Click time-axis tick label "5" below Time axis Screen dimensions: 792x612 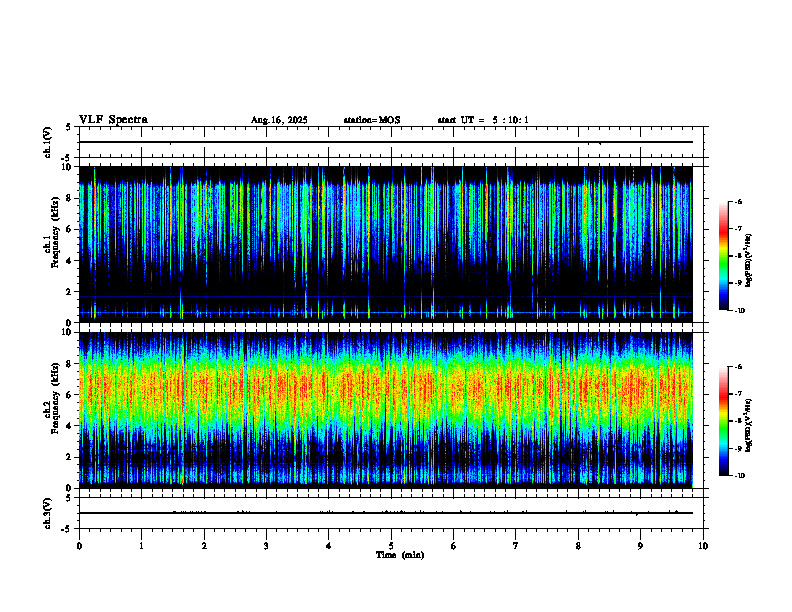pyautogui.click(x=391, y=546)
